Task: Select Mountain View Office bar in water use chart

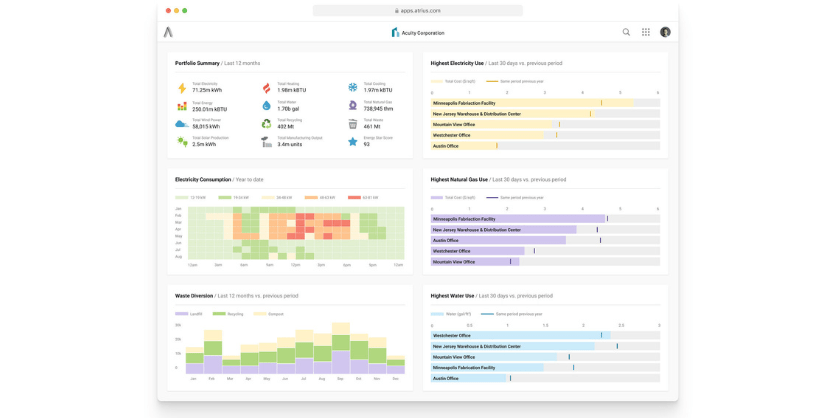Action: 494,357
